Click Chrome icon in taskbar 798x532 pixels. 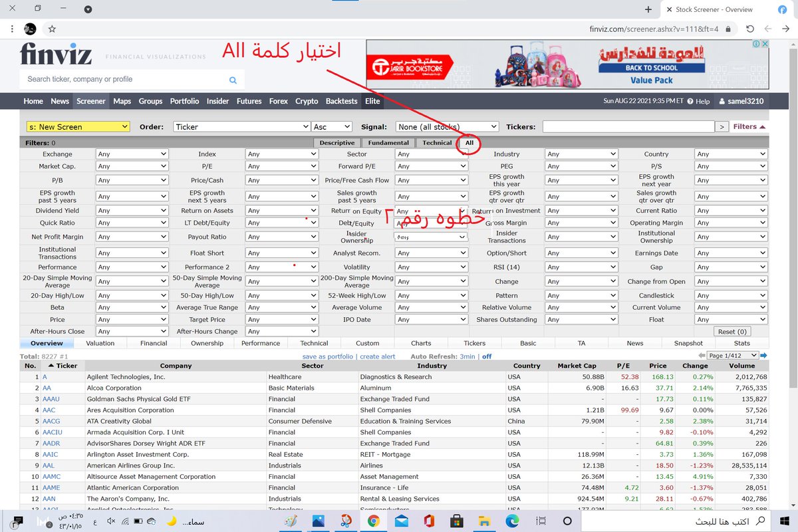(x=374, y=521)
